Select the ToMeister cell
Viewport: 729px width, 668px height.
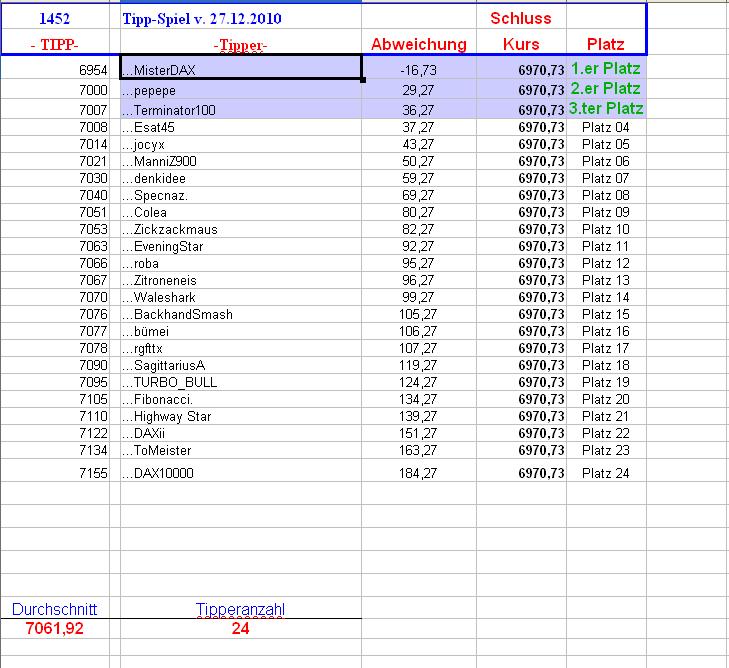tap(241, 450)
